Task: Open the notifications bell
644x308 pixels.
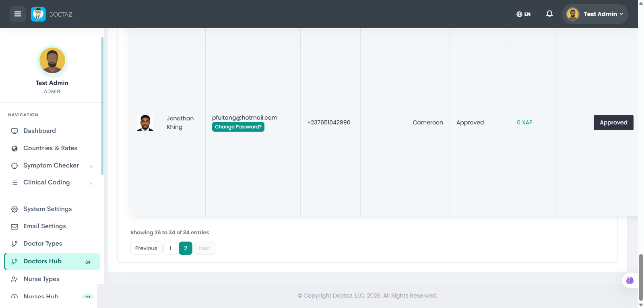Action: click(549, 14)
